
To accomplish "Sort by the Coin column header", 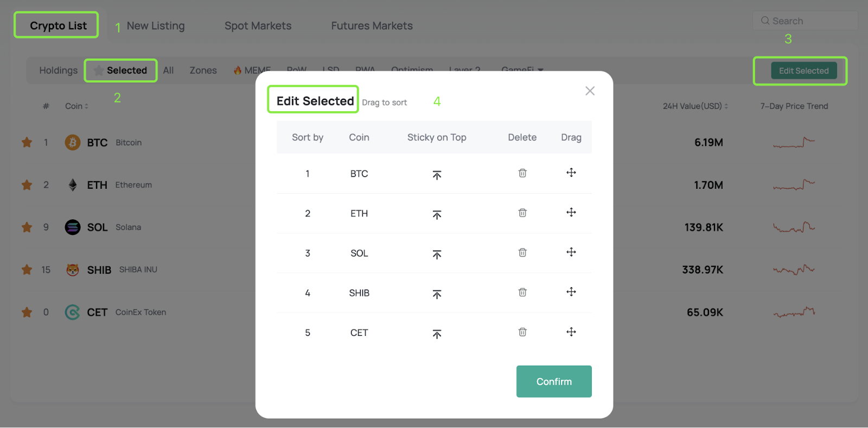I will [x=76, y=106].
